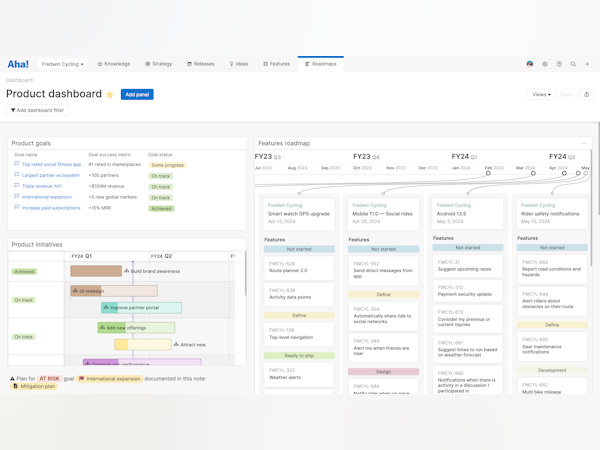Click the UI redesign initiative bar
This screenshot has width=600, height=450.
coord(114,291)
